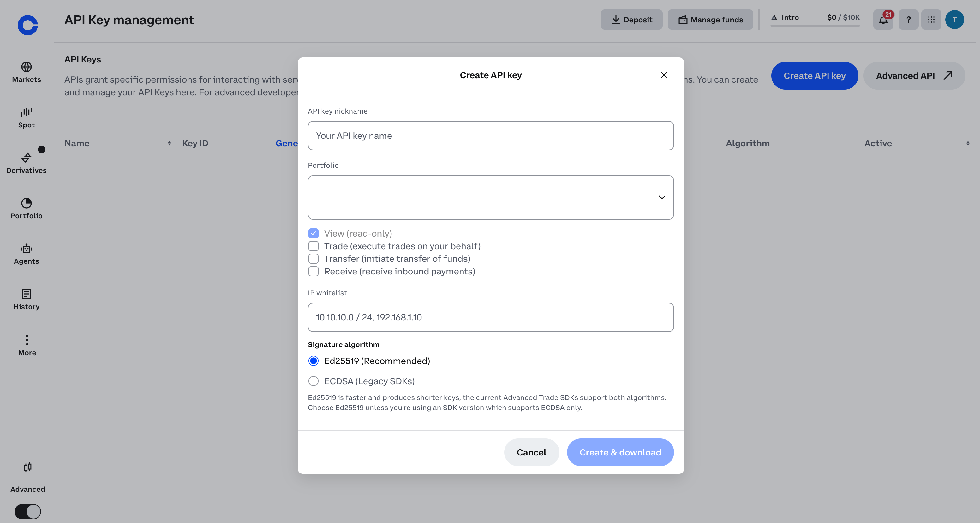Viewport: 980px width, 523px height.
Task: Click Create & download button
Action: 620,452
